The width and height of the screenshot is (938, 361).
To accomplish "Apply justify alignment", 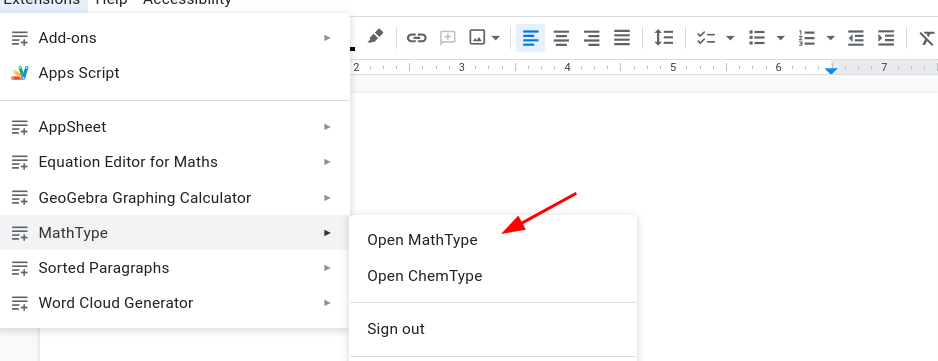I will click(622, 38).
